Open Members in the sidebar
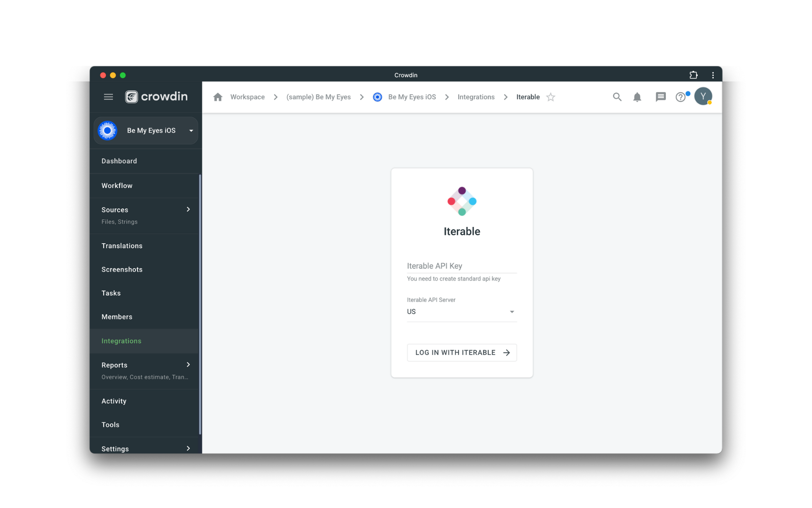The height and width of the screenshot is (508, 812). click(144, 317)
